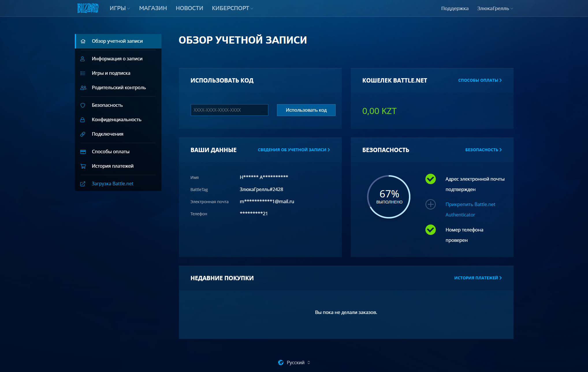Click the list icon beside Игры и подписка

click(83, 73)
